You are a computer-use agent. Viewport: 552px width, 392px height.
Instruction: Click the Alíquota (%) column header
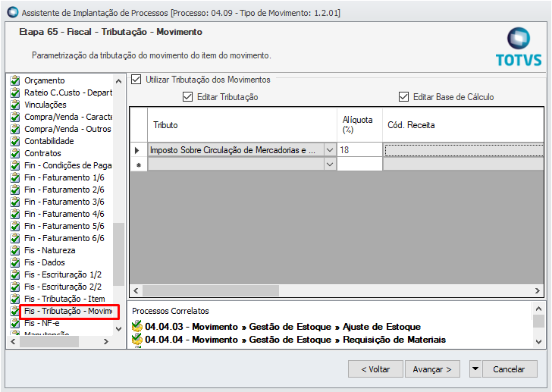pyautogui.click(x=359, y=125)
